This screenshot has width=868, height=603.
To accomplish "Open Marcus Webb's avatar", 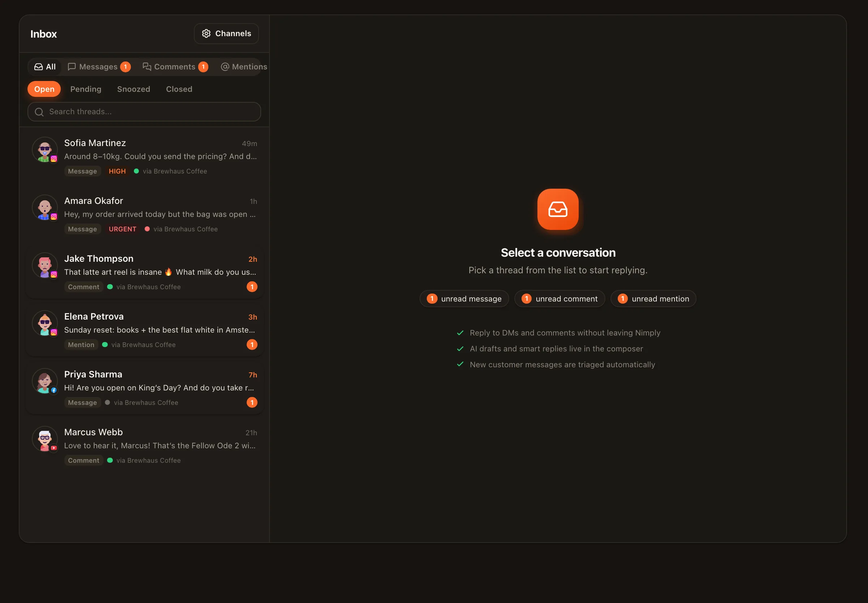I will (x=44, y=439).
